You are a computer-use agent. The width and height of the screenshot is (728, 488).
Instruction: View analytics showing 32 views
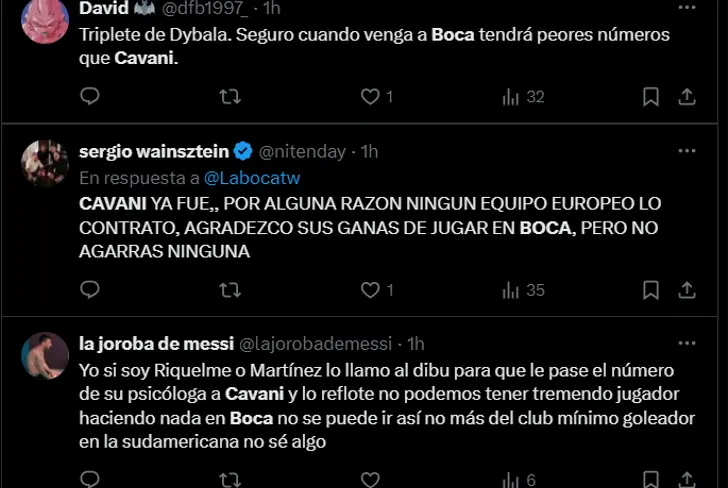pos(523,97)
